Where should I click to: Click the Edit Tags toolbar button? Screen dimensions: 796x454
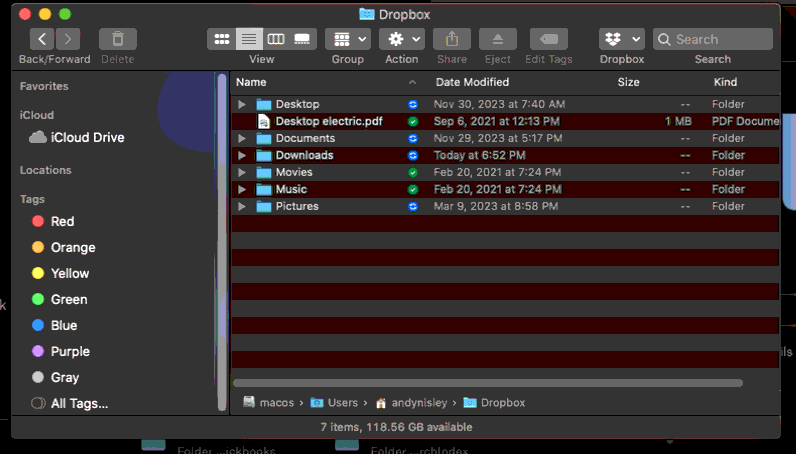[x=549, y=39]
